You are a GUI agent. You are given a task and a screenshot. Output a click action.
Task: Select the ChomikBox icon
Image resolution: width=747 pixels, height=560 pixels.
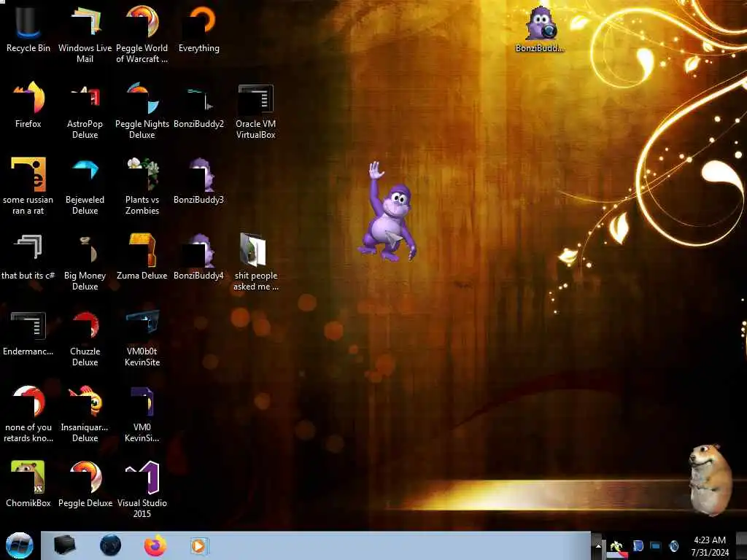coord(28,483)
